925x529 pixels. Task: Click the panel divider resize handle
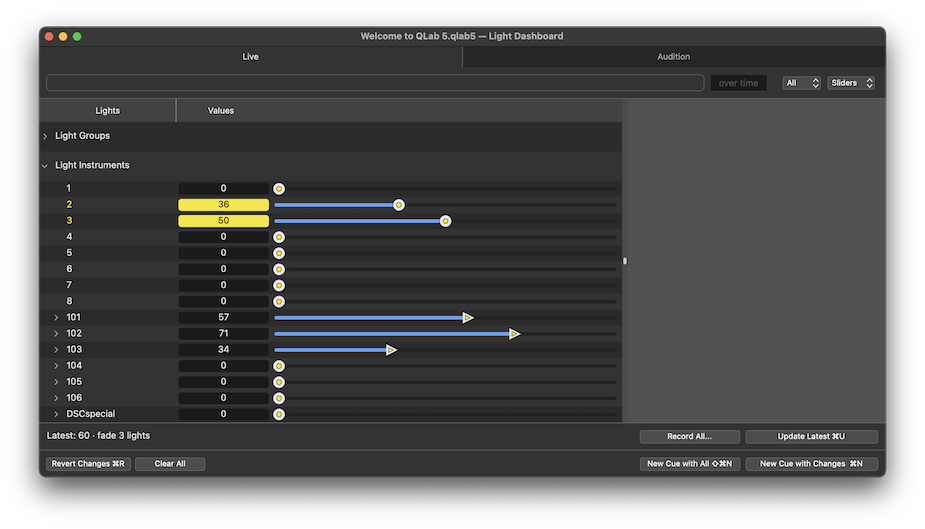[625, 261]
